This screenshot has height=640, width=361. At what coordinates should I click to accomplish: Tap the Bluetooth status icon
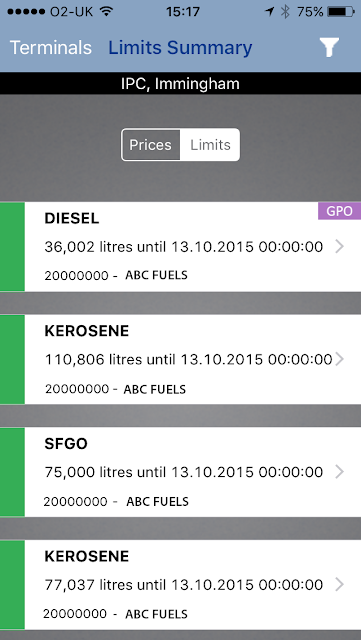pos(285,12)
